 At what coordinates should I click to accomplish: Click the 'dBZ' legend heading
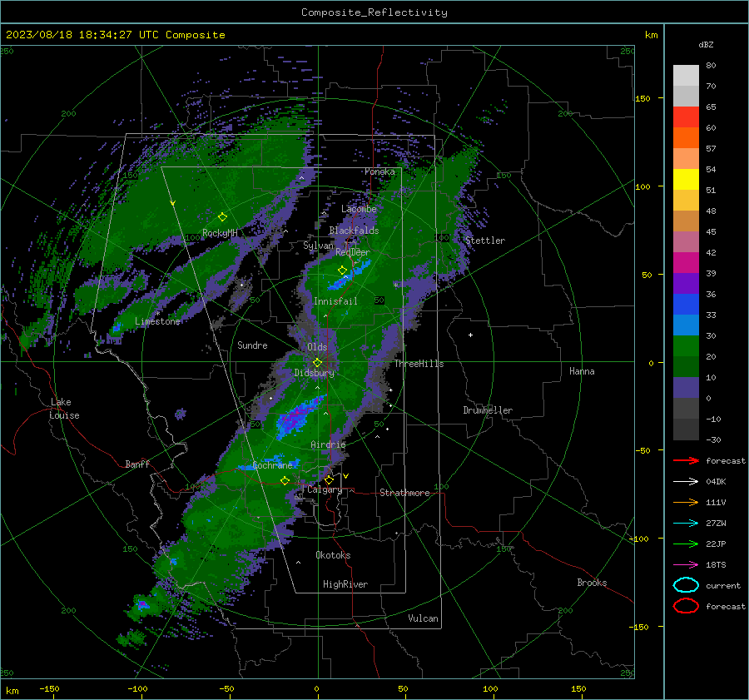click(x=706, y=44)
